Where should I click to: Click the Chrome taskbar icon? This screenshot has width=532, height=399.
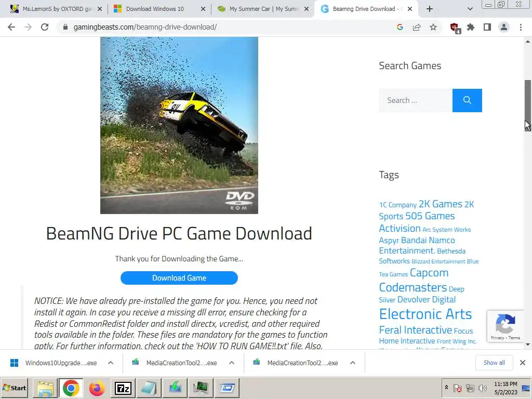pyautogui.click(x=71, y=388)
